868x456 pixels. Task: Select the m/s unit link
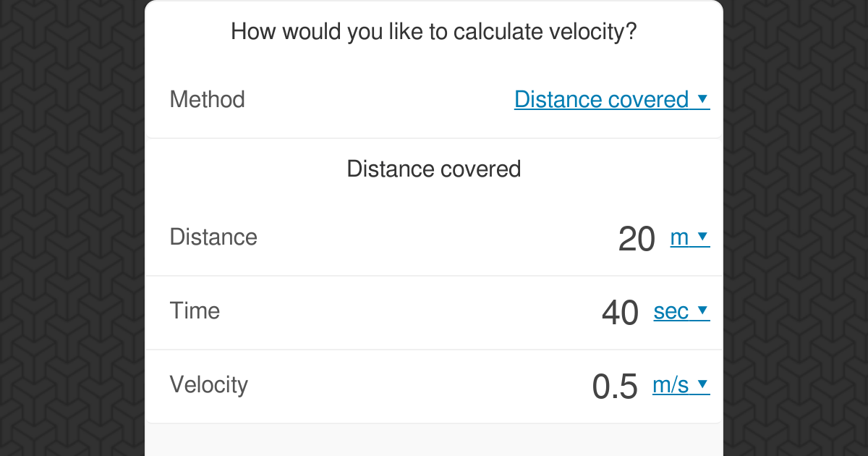669,385
